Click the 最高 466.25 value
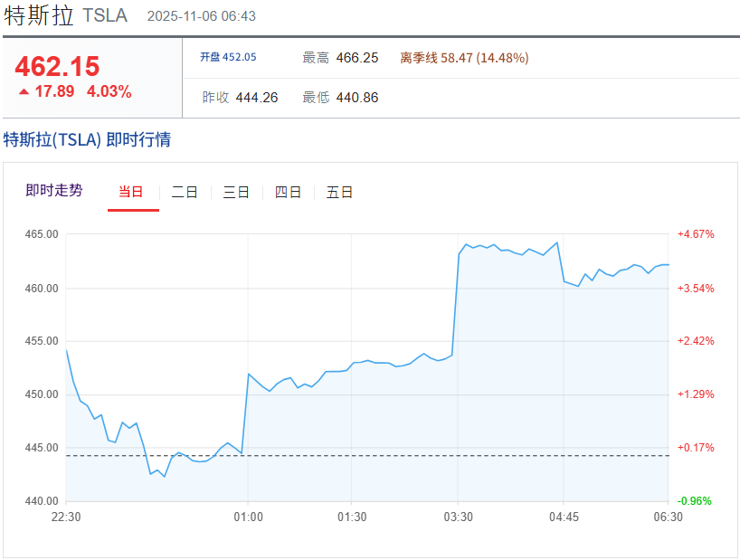The image size is (740, 560). pyautogui.click(x=356, y=58)
